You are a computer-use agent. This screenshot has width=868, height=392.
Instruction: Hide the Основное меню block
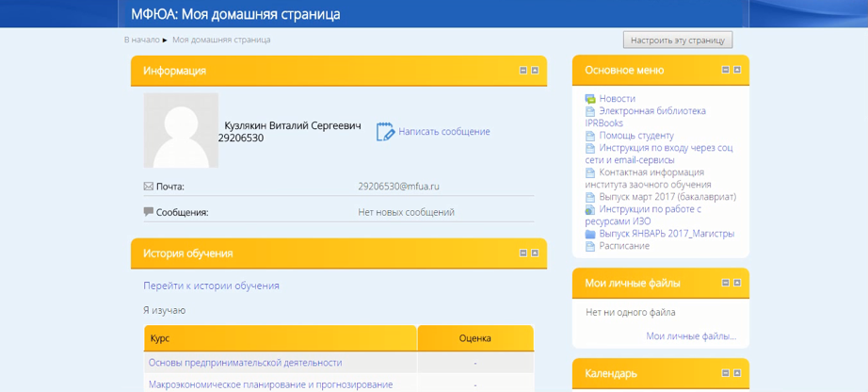[726, 70]
